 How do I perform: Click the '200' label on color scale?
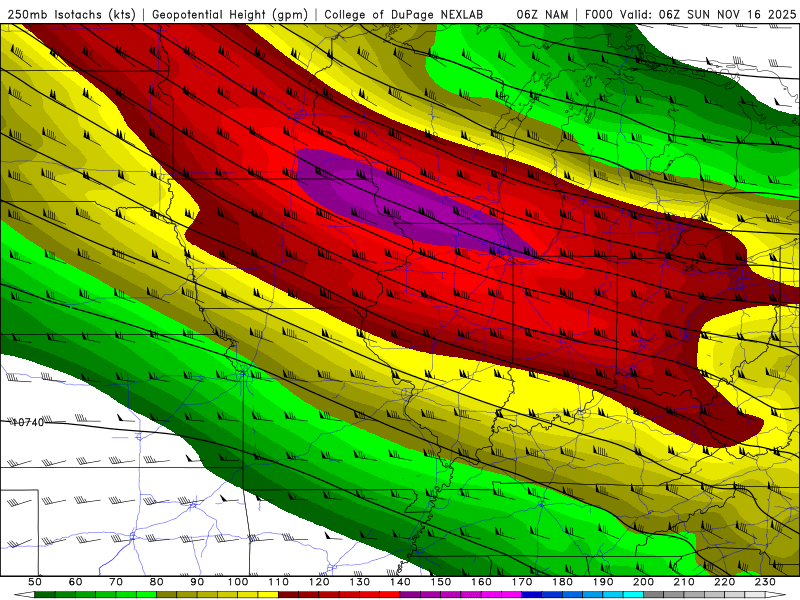pos(643,582)
